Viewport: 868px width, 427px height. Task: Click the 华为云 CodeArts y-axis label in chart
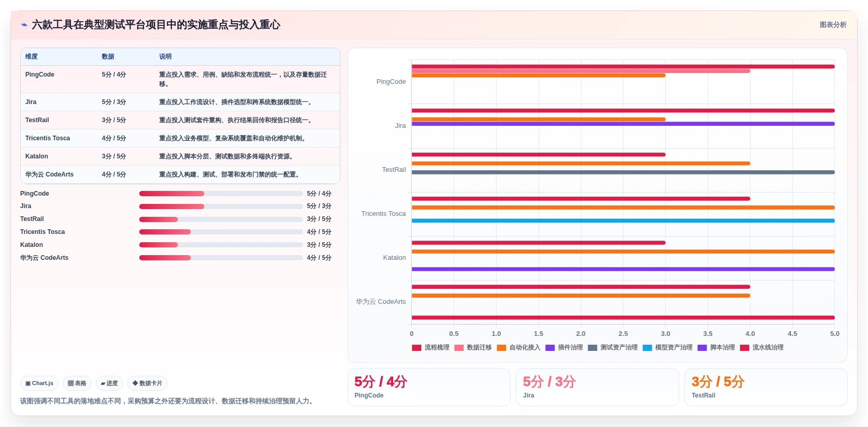click(381, 302)
